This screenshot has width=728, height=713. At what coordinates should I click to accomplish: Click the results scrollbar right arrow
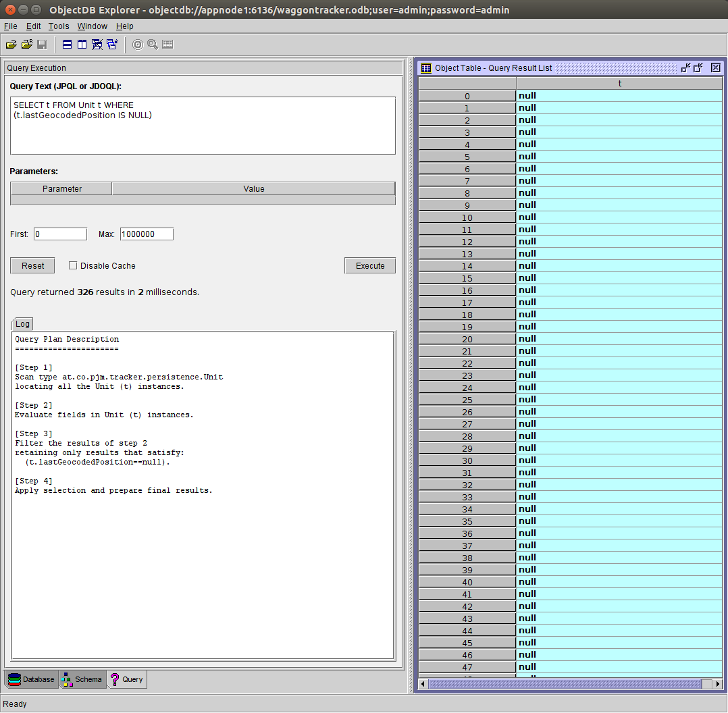coord(718,684)
